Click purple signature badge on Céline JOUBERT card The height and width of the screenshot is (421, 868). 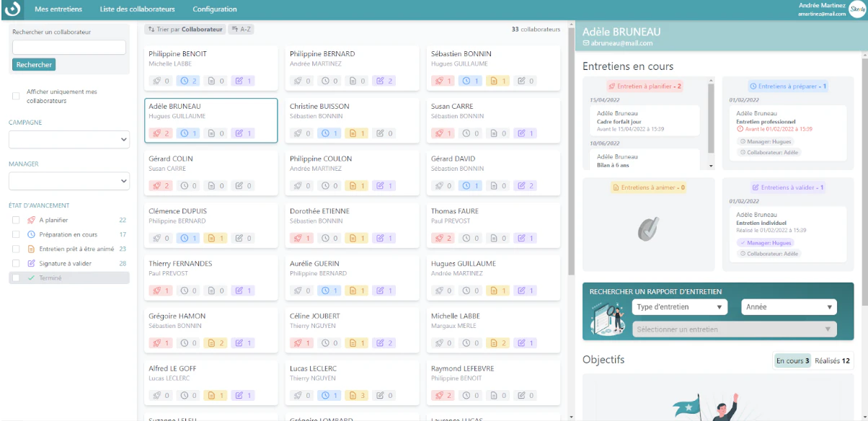pos(384,344)
